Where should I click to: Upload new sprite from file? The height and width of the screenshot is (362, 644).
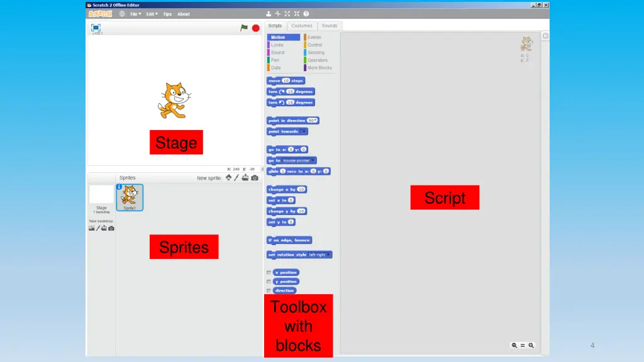coord(245,178)
